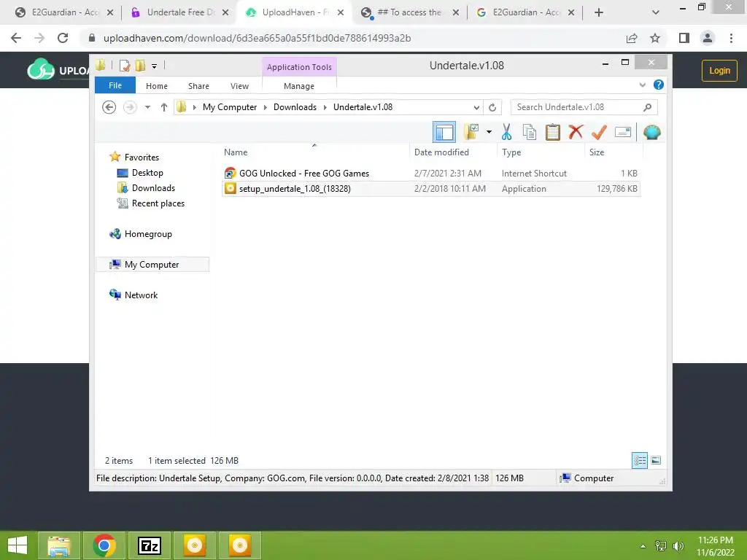The image size is (747, 560).
Task: Go forward in Explorer navigation
Action: (130, 107)
